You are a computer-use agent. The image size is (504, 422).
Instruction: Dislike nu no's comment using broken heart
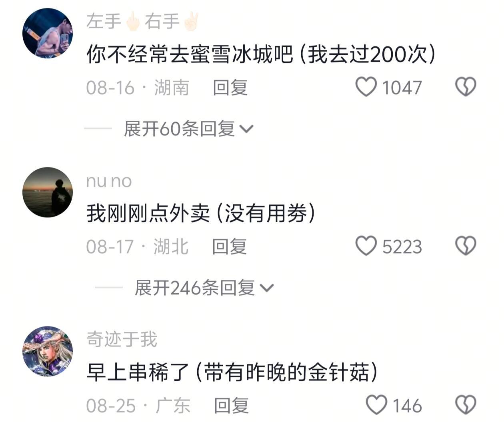466,246
